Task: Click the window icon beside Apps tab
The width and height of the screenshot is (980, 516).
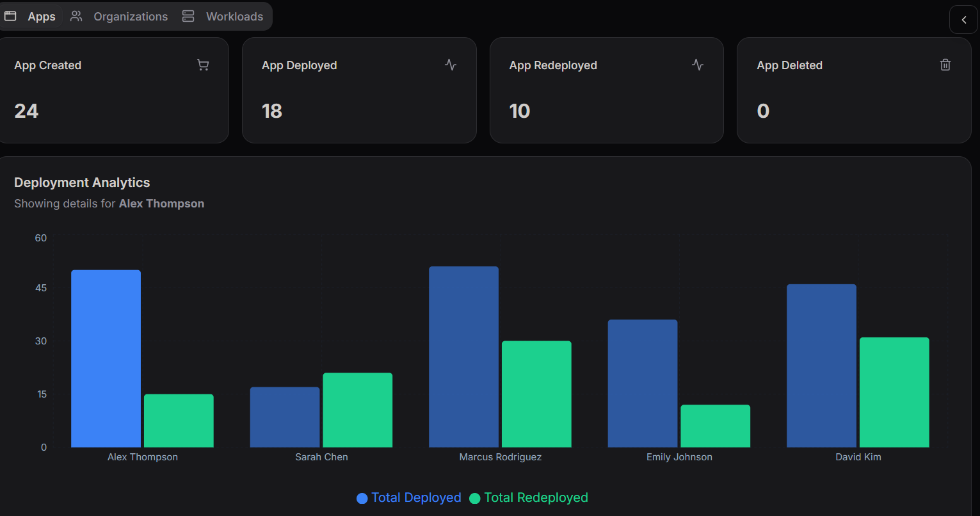Action: pos(11,16)
